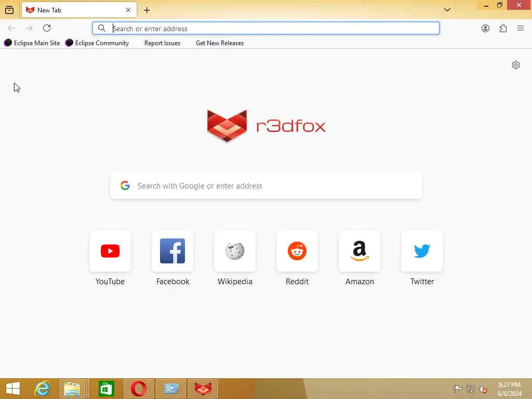
Task: Open the Wikipedia shortcut tile
Action: pos(235,251)
